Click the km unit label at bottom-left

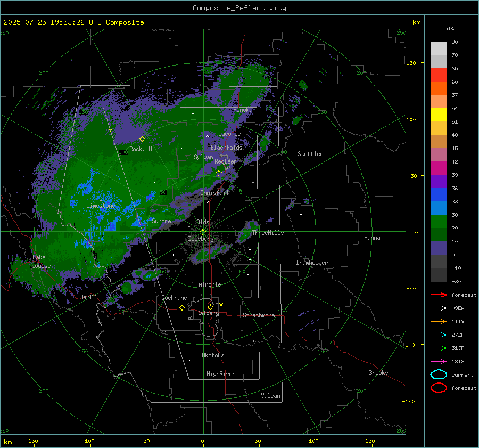pyautogui.click(x=8, y=442)
